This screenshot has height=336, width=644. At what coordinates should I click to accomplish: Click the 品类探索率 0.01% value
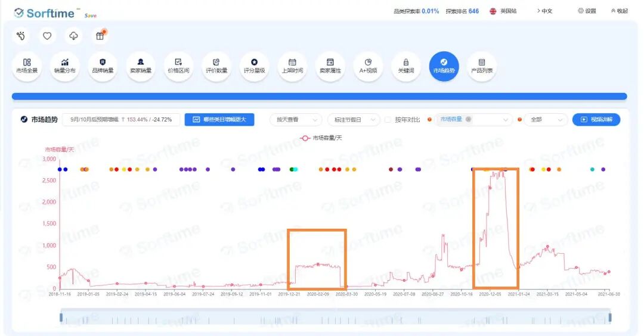tap(430, 11)
